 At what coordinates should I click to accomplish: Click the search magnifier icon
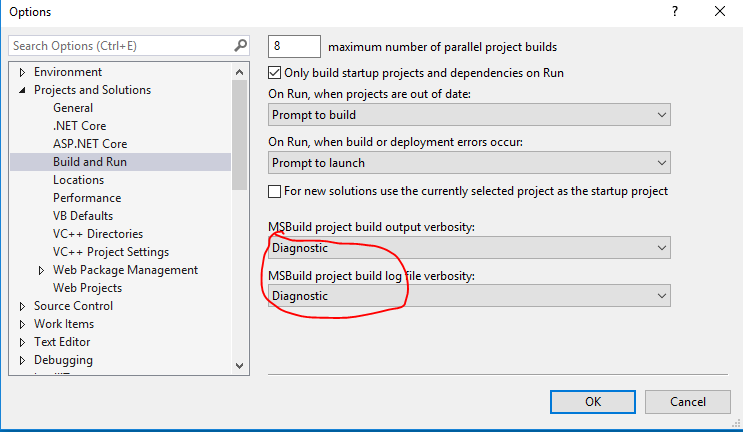pos(240,46)
